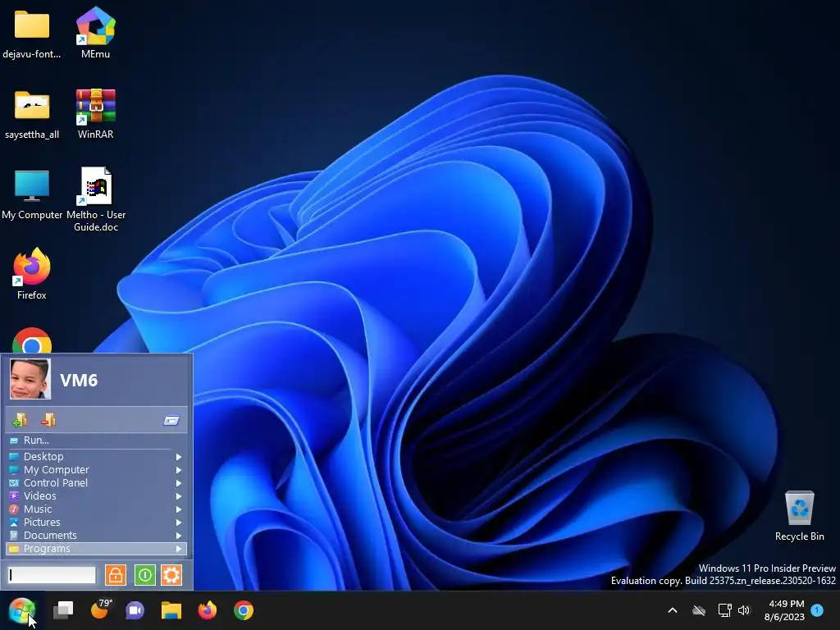This screenshot has width=840, height=630.
Task: Select the Desktop menu entry
Action: point(97,456)
